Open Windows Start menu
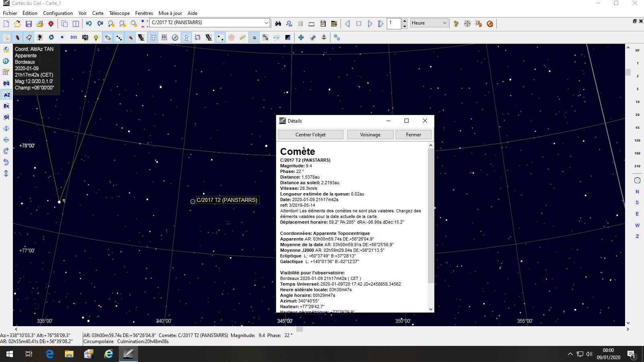The height and width of the screenshot is (362, 644). [10, 354]
